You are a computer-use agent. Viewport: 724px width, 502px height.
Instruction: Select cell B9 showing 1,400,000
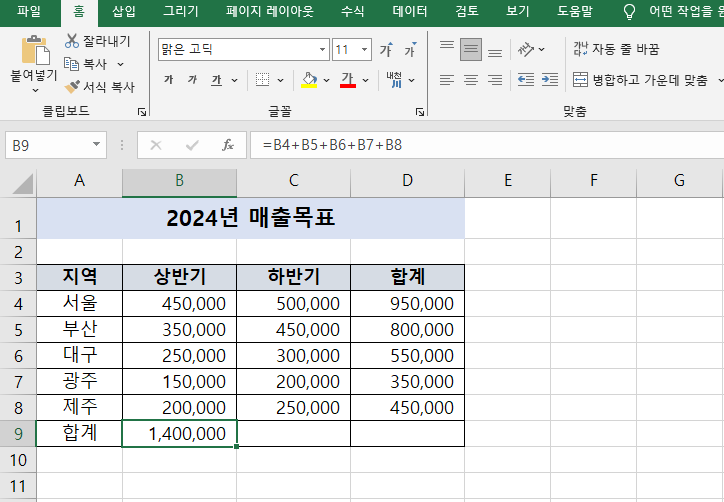coord(180,433)
